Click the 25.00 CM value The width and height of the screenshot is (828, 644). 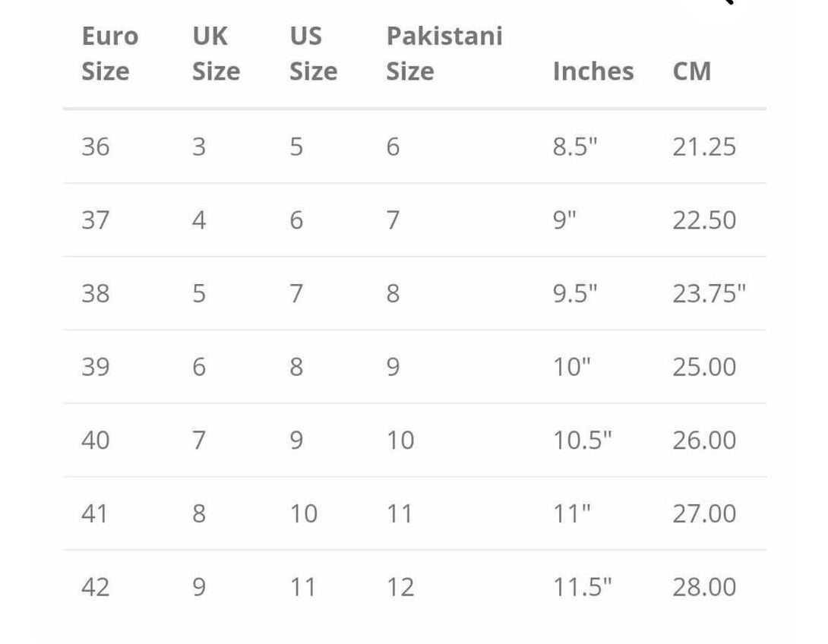703,367
